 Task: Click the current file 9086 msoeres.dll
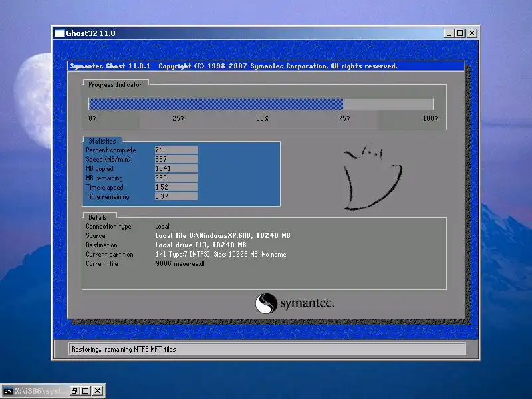pyautogui.click(x=180, y=263)
